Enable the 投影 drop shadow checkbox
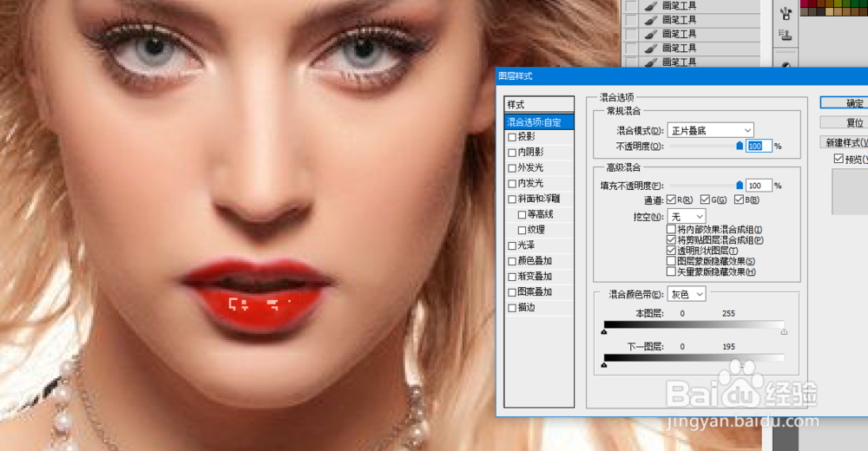The width and height of the screenshot is (868, 451). point(512,137)
